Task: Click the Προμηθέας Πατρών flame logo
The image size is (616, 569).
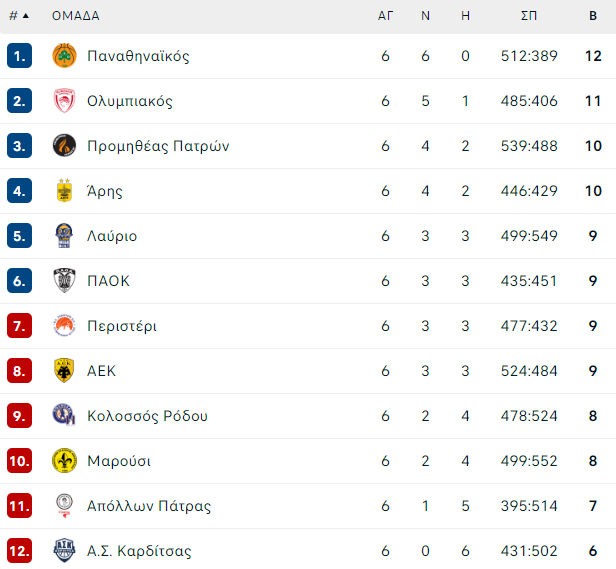Action: 64,145
